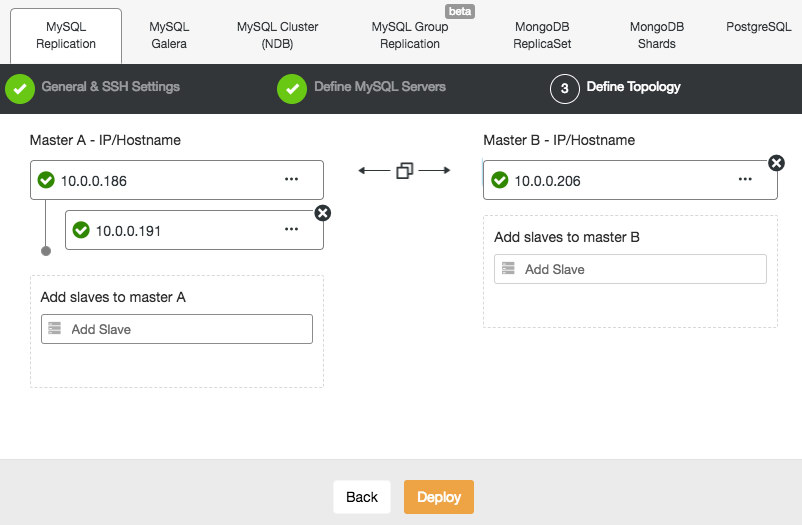Click the Add Slave field for master B

(x=630, y=269)
